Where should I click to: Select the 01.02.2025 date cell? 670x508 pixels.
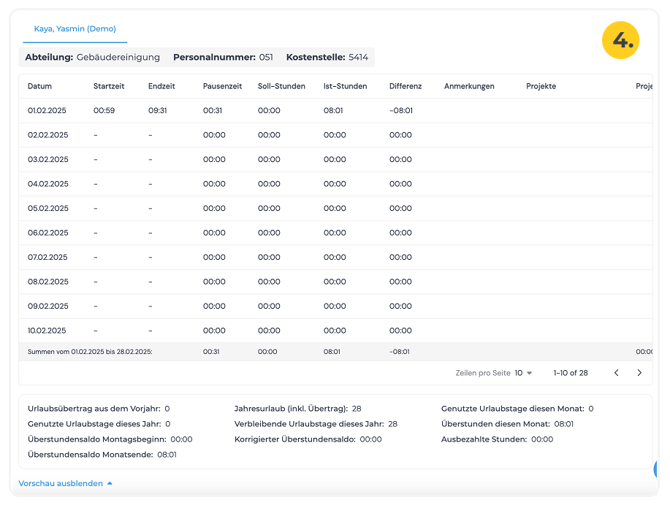(47, 111)
